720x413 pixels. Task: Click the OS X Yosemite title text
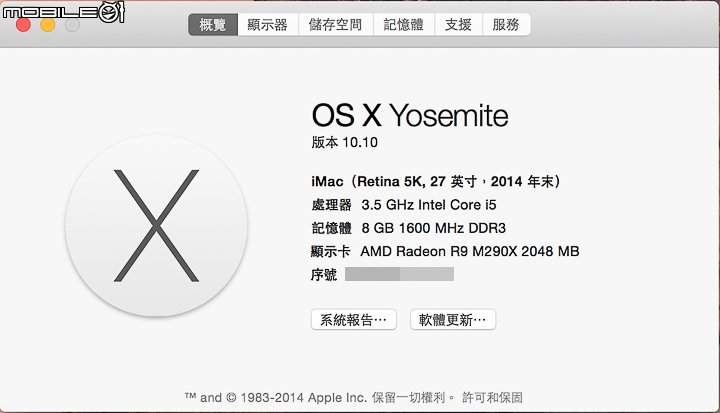(410, 115)
